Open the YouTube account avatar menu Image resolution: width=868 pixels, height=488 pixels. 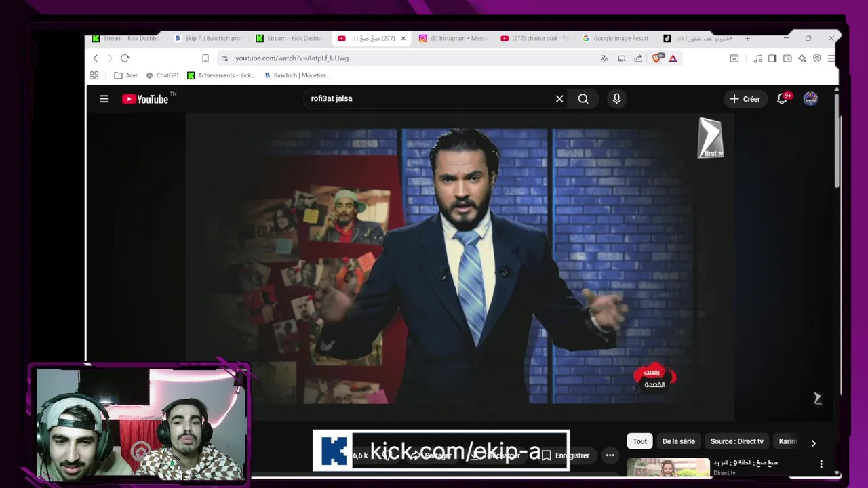(810, 99)
